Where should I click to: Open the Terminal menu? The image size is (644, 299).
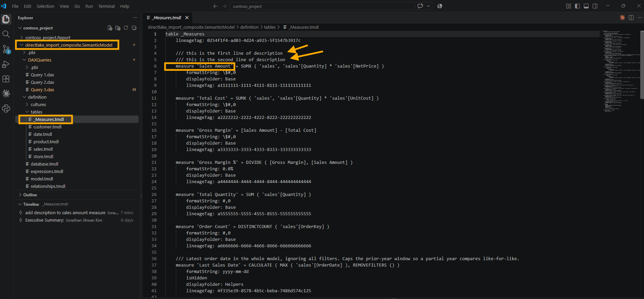tap(107, 6)
